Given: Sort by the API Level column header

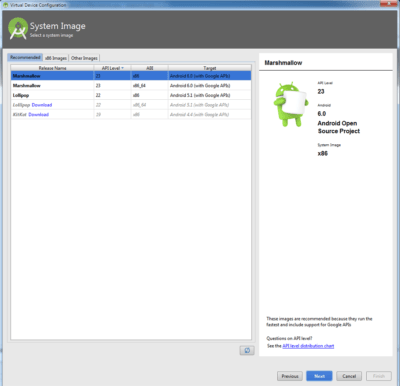Looking at the screenshot, I should pos(112,68).
